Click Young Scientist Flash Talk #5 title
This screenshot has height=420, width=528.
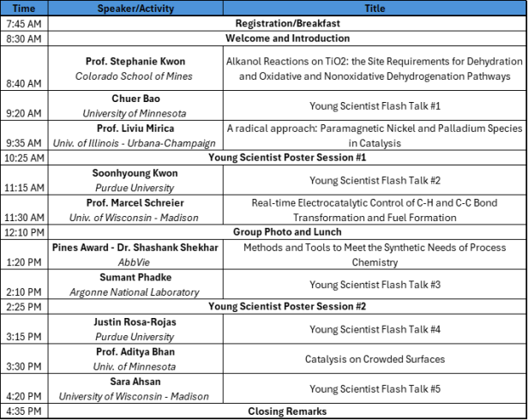tap(374, 388)
